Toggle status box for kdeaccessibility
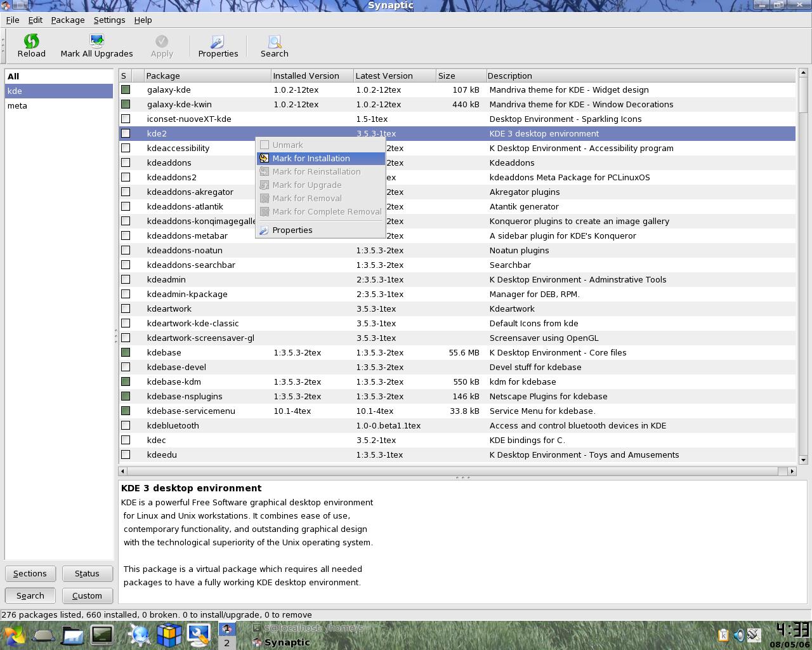812x650 pixels. [x=126, y=148]
